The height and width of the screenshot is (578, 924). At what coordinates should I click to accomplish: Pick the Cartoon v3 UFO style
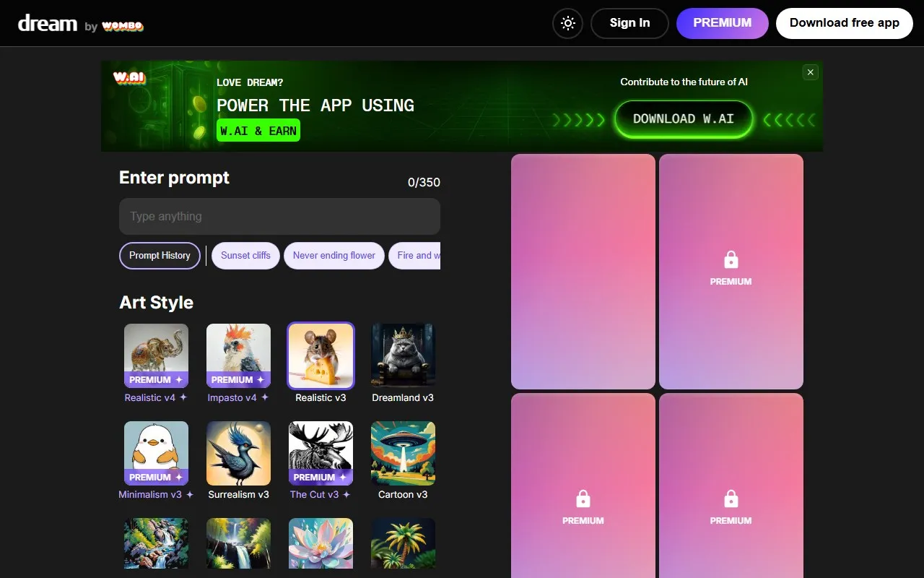403,453
